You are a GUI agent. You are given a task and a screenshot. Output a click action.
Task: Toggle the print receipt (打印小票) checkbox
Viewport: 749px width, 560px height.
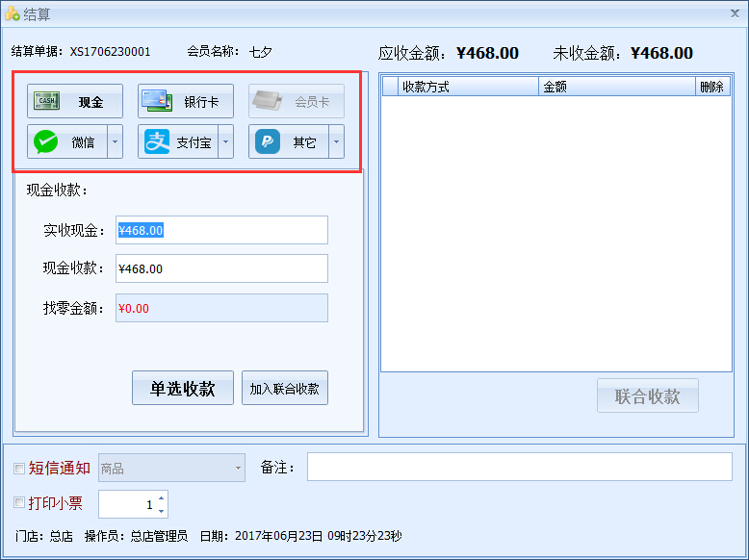[x=19, y=503]
